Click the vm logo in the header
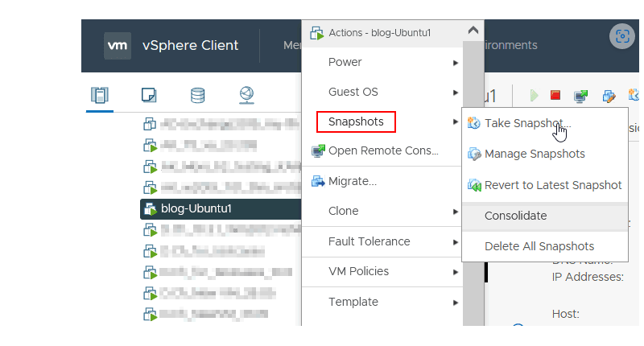Viewport: 644px width, 346px height. [118, 45]
